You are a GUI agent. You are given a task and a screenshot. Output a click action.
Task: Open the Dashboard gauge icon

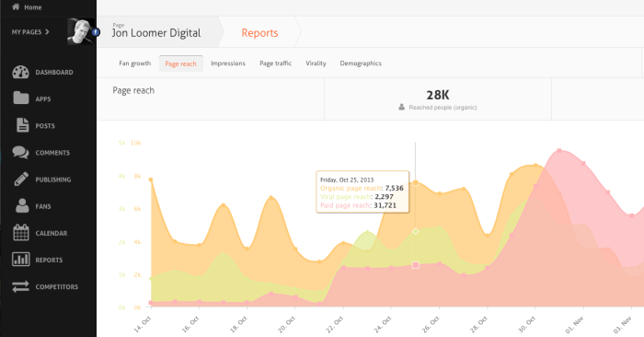click(x=20, y=72)
